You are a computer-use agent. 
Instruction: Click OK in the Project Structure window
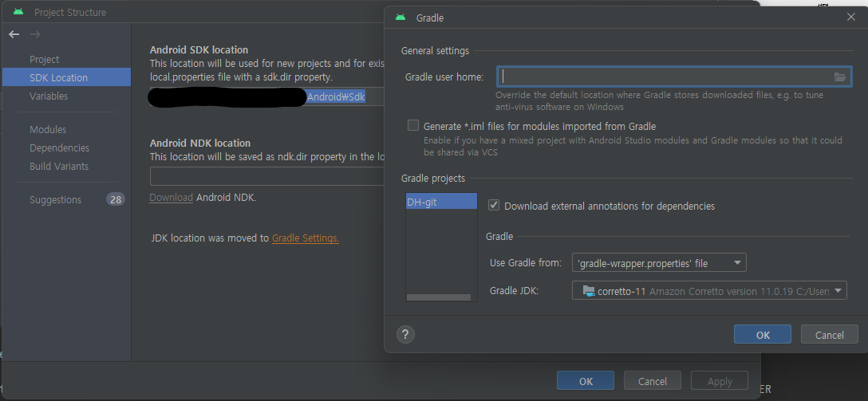point(585,381)
